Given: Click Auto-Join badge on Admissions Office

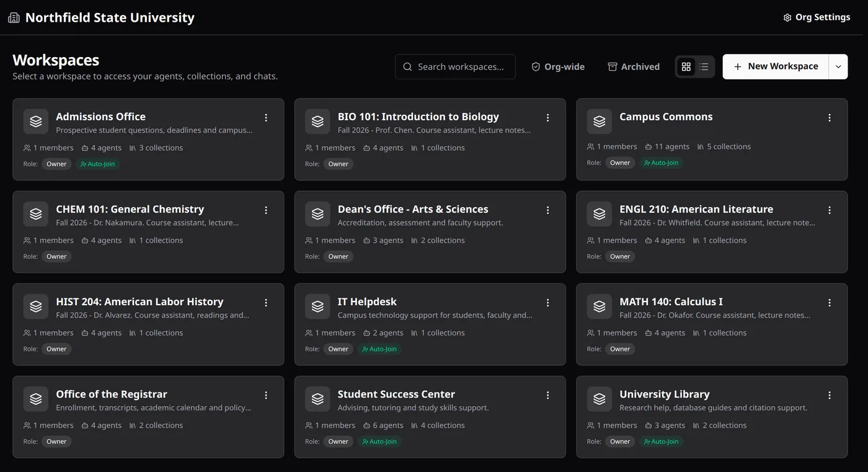Looking at the screenshot, I should coord(98,164).
